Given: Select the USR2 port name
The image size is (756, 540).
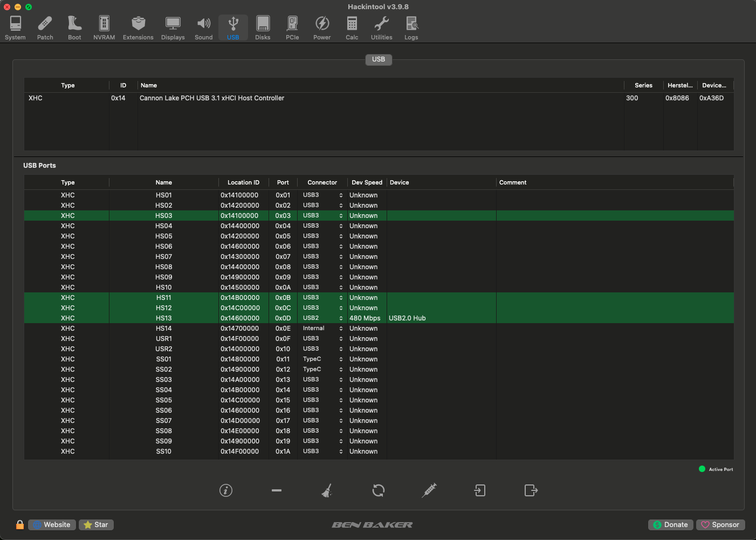Looking at the screenshot, I should pos(164,349).
